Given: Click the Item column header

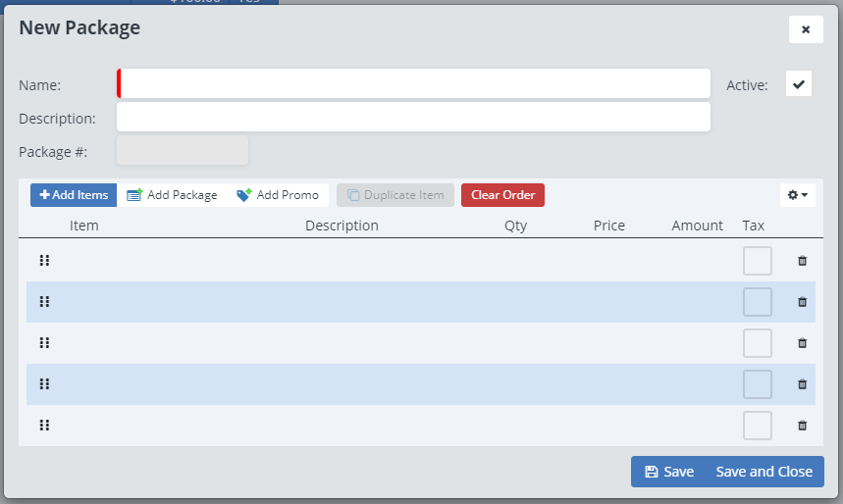Looking at the screenshot, I should (83, 226).
